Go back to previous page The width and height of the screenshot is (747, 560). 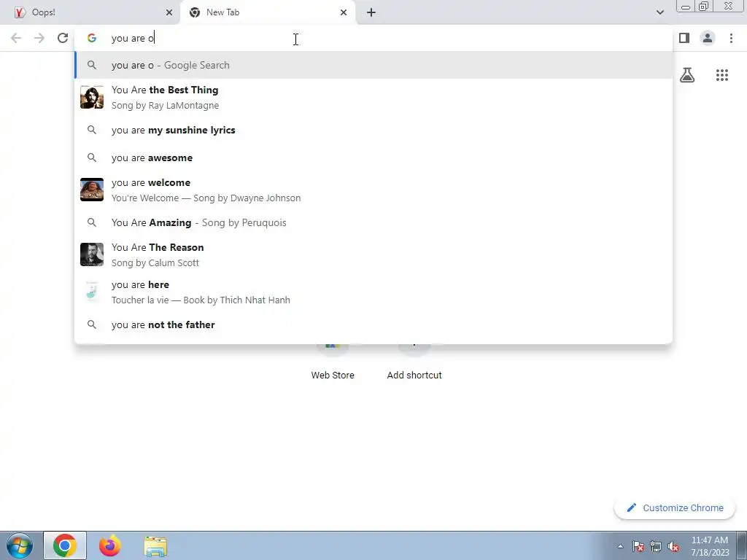(16, 38)
